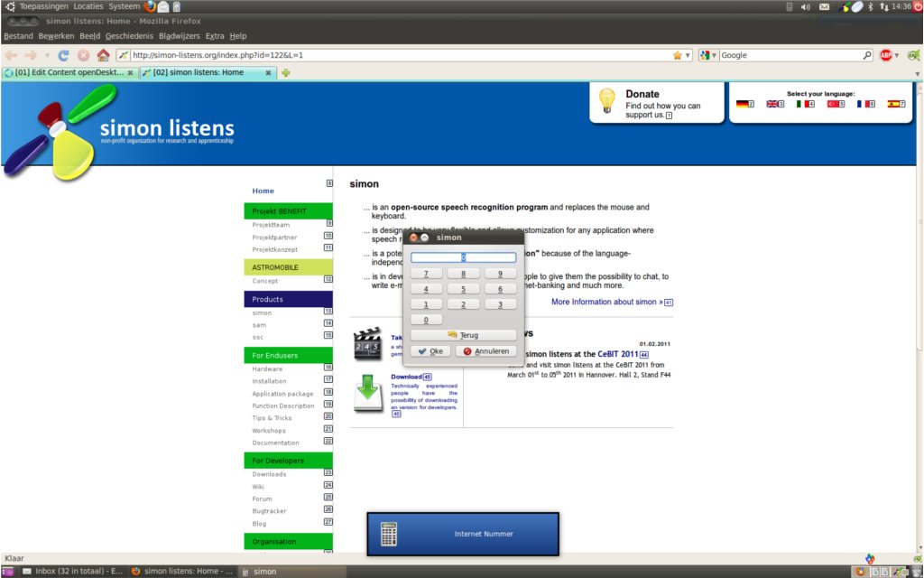Click keypad digit 3 button
924x578 pixels.
(500, 304)
